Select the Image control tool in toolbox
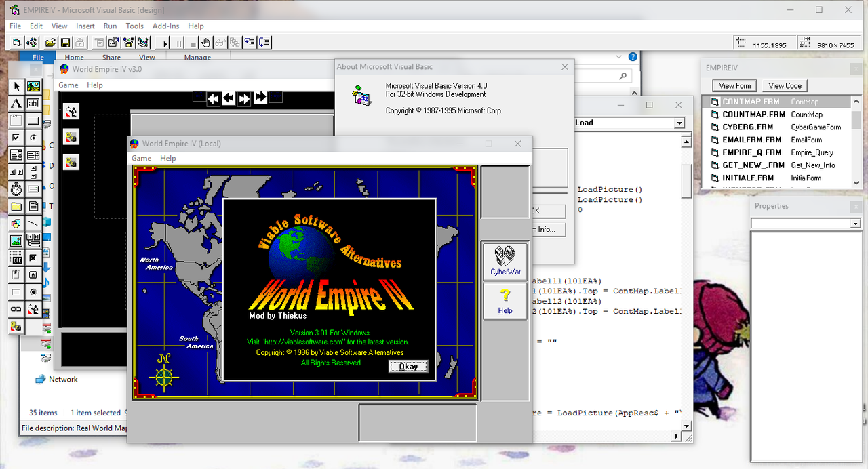Viewport: 868px width, 469px height. [x=16, y=241]
